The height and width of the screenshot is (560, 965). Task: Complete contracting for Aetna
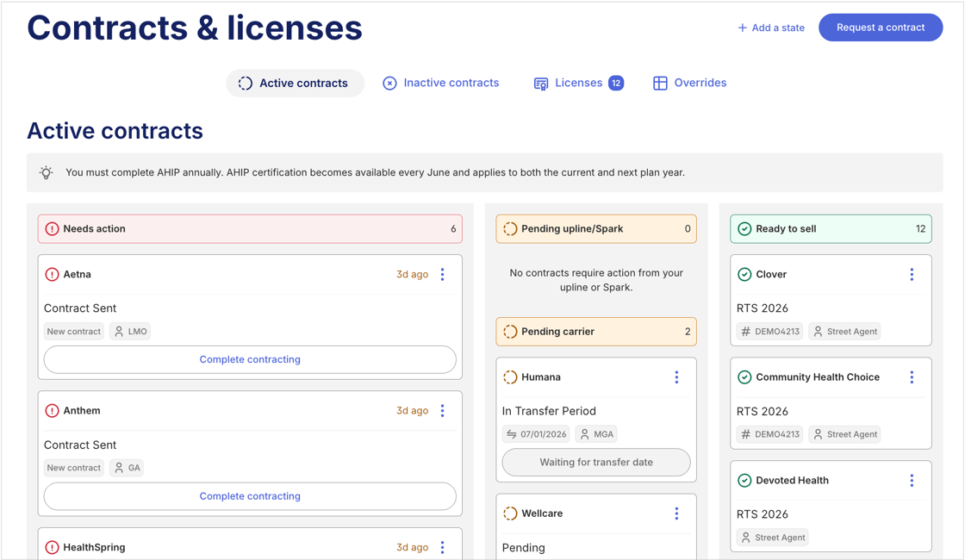pos(250,359)
